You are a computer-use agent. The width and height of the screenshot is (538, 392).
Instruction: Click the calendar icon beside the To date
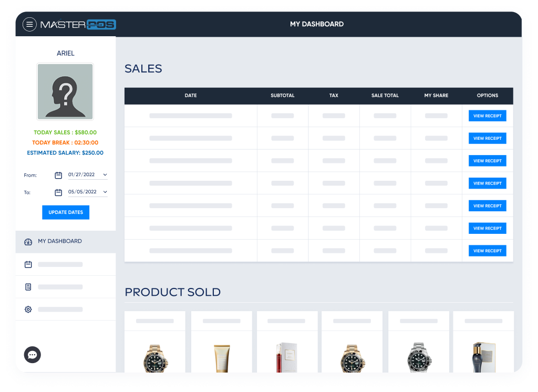(58, 192)
